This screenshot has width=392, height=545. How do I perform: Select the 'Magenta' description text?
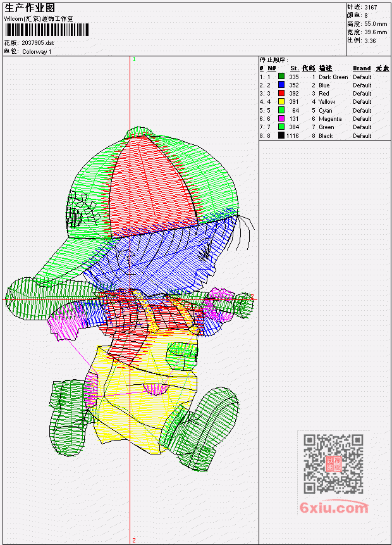(330, 119)
